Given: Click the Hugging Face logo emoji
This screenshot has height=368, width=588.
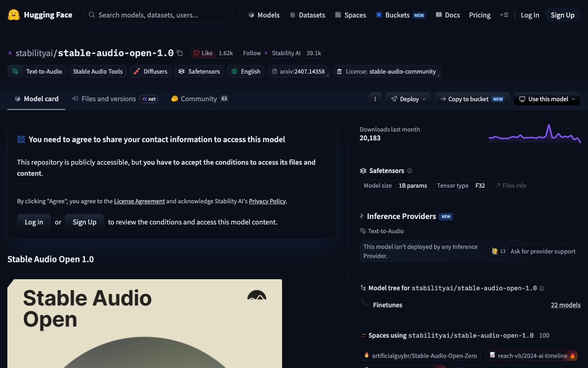Looking at the screenshot, I should 14,15.
